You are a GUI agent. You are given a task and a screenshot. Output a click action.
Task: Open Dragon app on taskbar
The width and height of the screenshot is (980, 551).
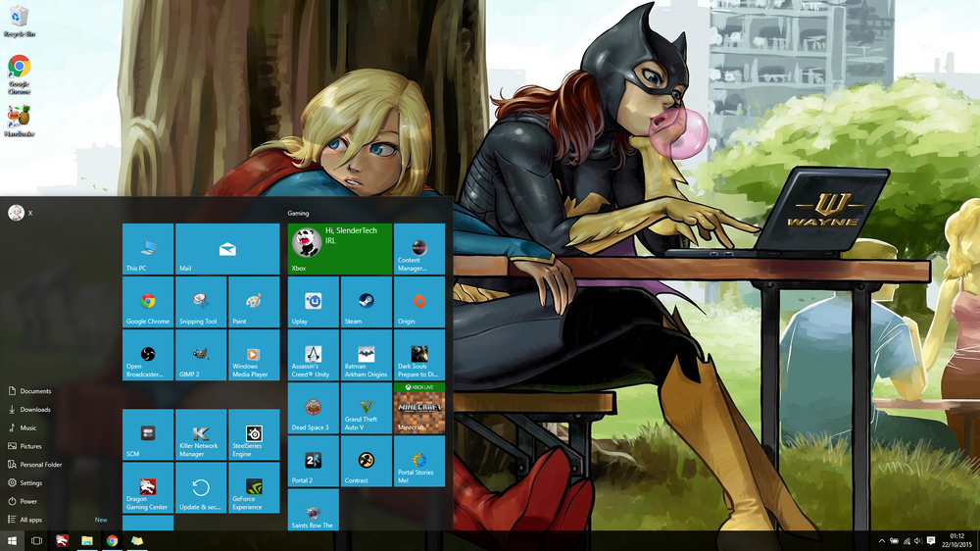click(62, 541)
